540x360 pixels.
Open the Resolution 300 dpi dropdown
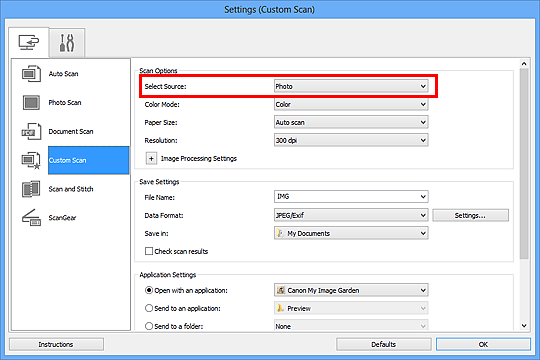tap(351, 140)
